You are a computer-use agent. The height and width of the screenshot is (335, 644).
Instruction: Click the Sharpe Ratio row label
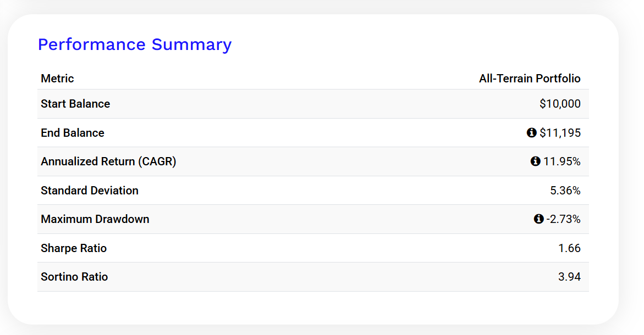[74, 248]
